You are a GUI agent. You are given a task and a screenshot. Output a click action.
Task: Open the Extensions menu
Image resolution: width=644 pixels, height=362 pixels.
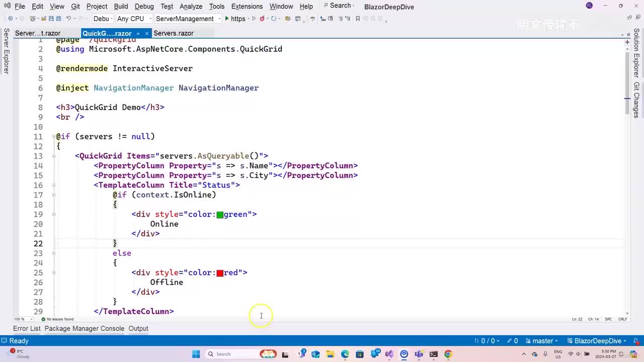247,7
